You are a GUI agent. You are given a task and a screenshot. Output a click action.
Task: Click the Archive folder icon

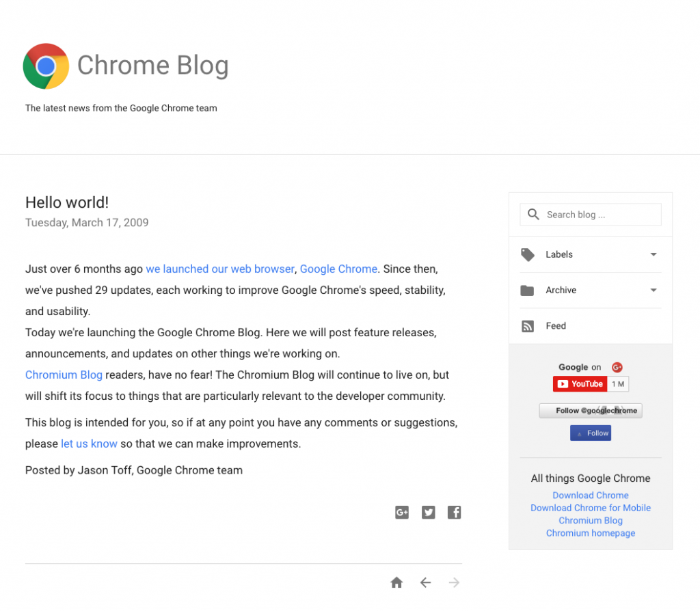(x=527, y=290)
